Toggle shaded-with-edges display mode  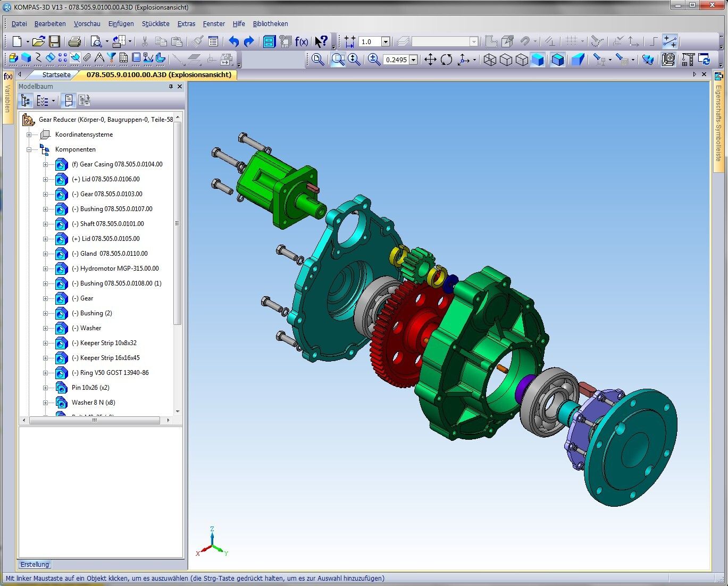tap(557, 60)
